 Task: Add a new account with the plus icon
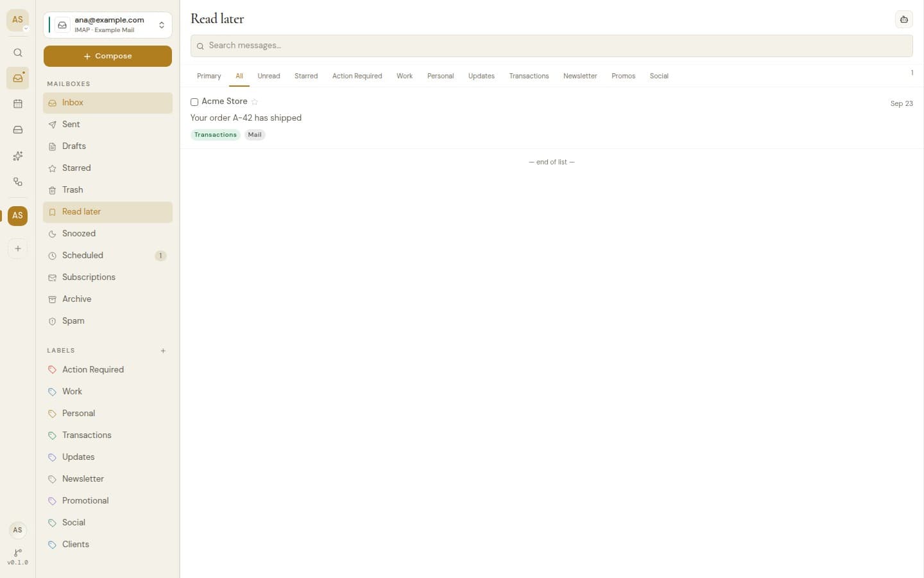point(18,249)
